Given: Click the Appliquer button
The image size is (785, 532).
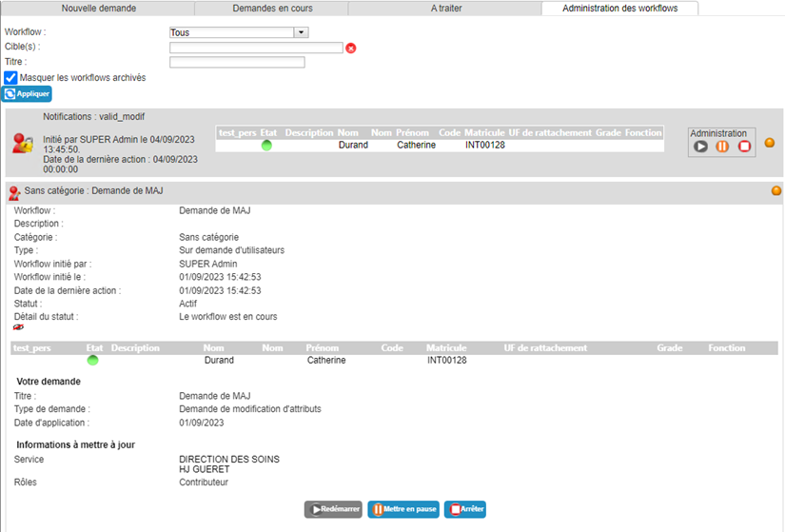Looking at the screenshot, I should tap(27, 93).
